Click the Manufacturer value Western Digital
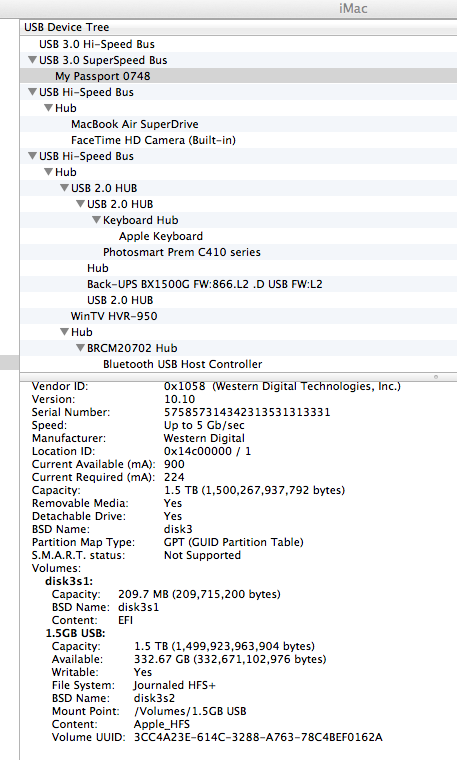457x760 pixels. [204, 438]
